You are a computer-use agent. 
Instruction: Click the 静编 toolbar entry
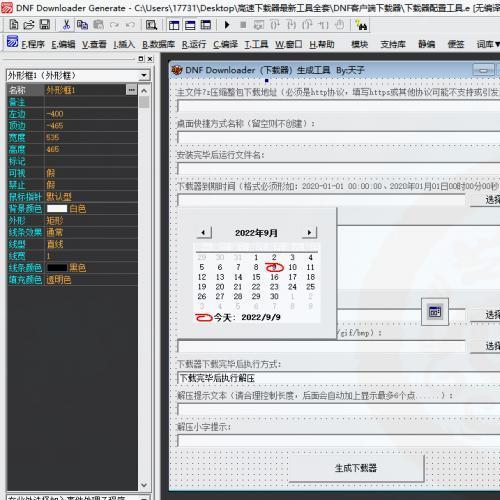(427, 44)
